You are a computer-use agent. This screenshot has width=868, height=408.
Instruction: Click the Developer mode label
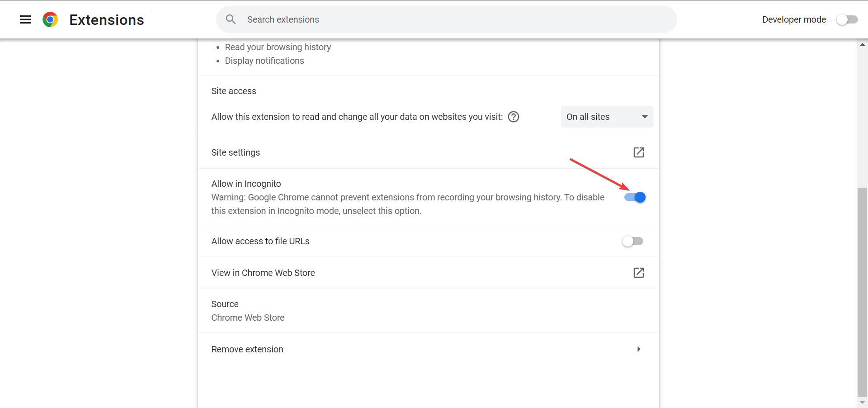(794, 19)
